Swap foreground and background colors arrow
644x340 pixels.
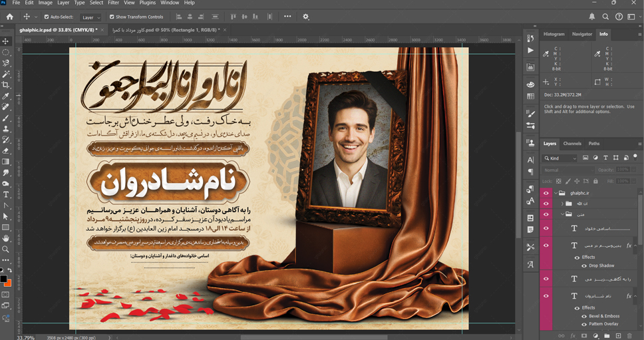coord(9,270)
